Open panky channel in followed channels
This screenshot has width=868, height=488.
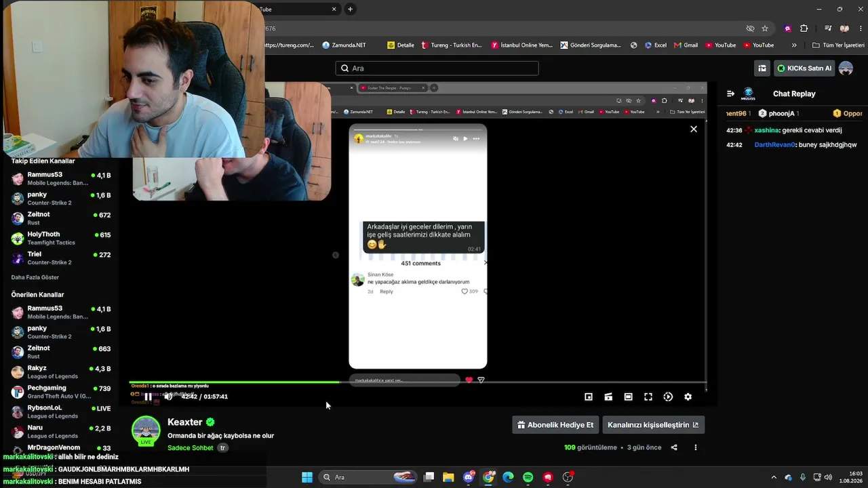[x=61, y=198]
